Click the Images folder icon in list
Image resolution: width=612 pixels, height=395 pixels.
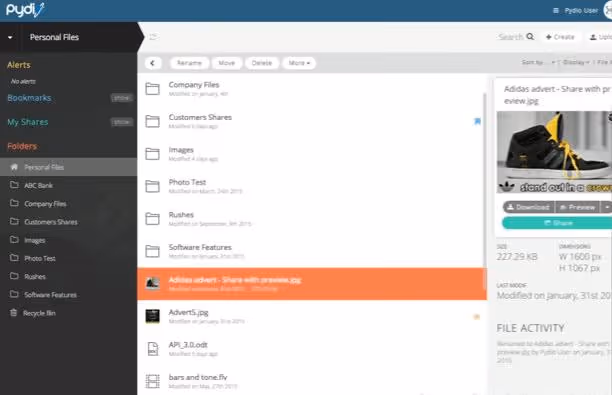(152, 154)
